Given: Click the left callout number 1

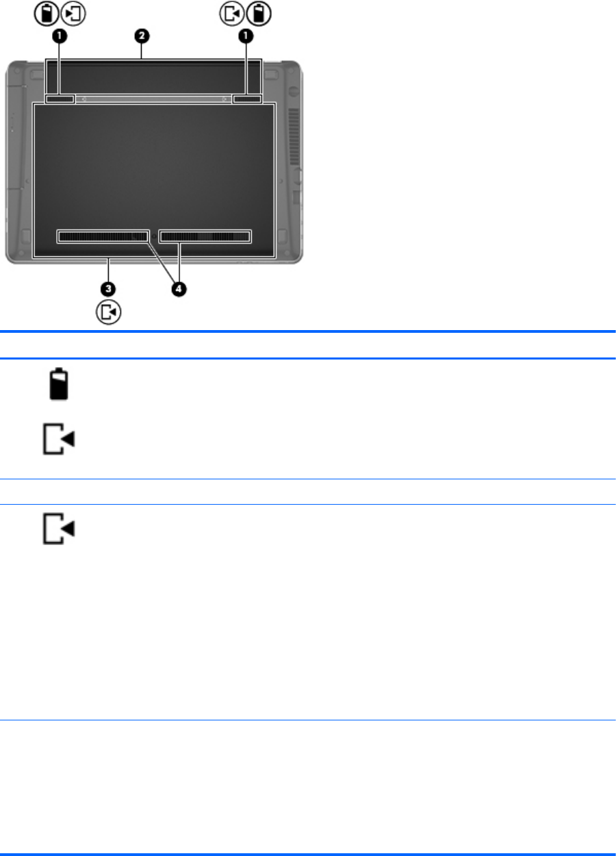Looking at the screenshot, I should [x=61, y=35].
